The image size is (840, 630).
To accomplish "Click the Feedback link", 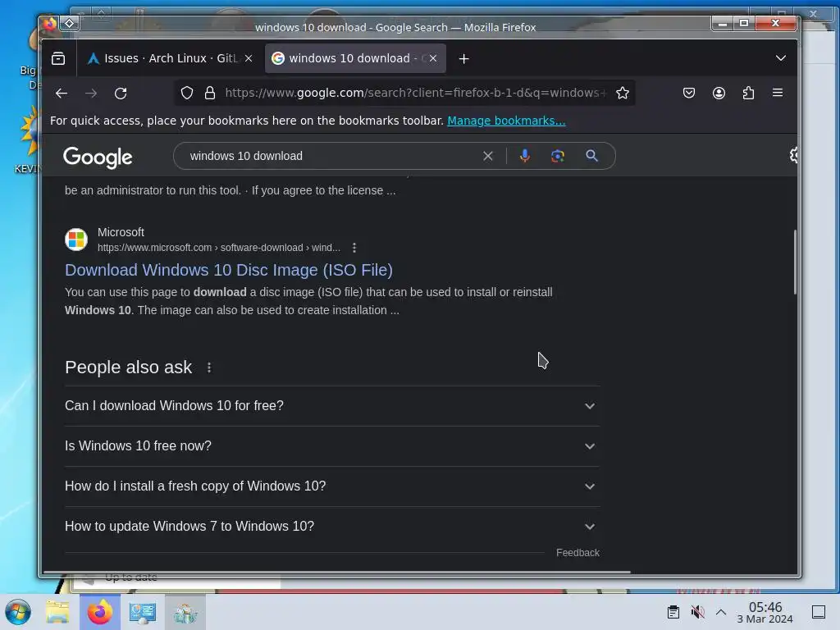I will click(x=577, y=553).
